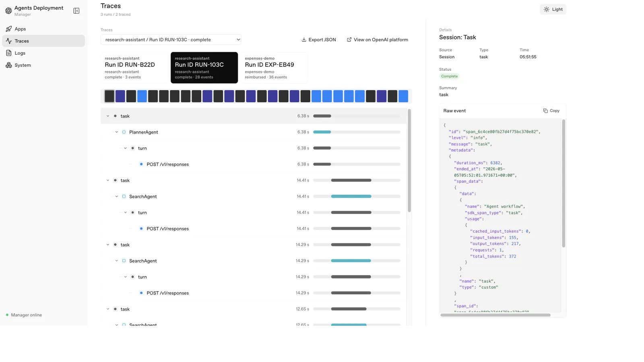Image resolution: width=644 pixels, height=362 pixels.
Task: Click the 05:51:55 time value
Action: coord(528,57)
